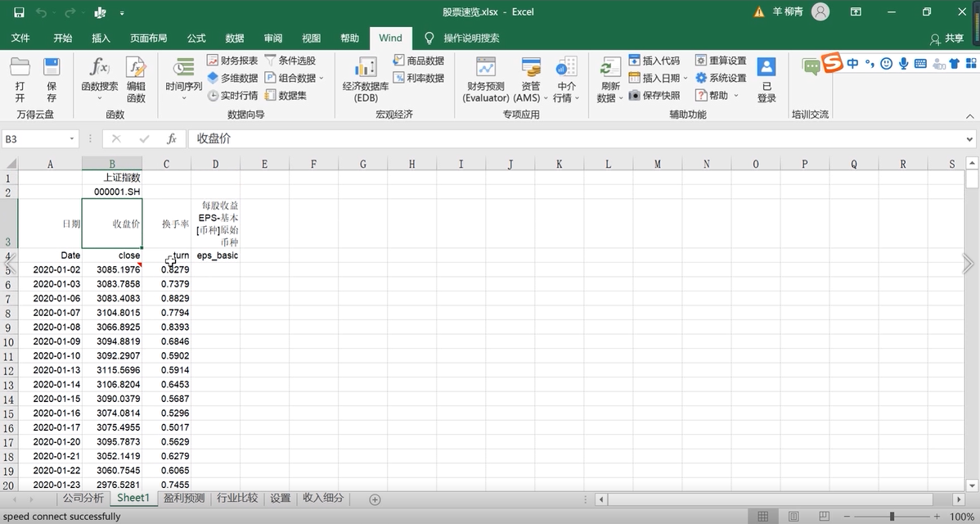Open the 打开 (Open) cloud file icon
Viewport: 980px width, 524px height.
[x=20, y=80]
